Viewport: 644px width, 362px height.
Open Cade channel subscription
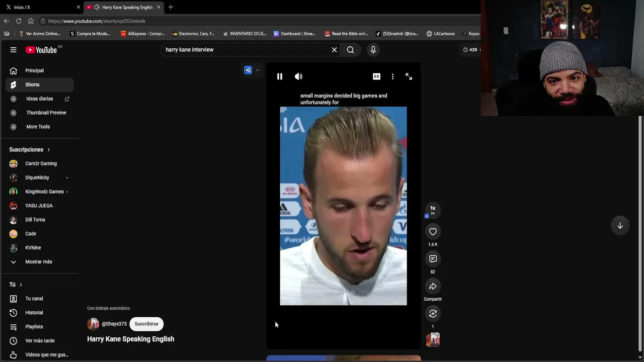[x=39, y=234]
